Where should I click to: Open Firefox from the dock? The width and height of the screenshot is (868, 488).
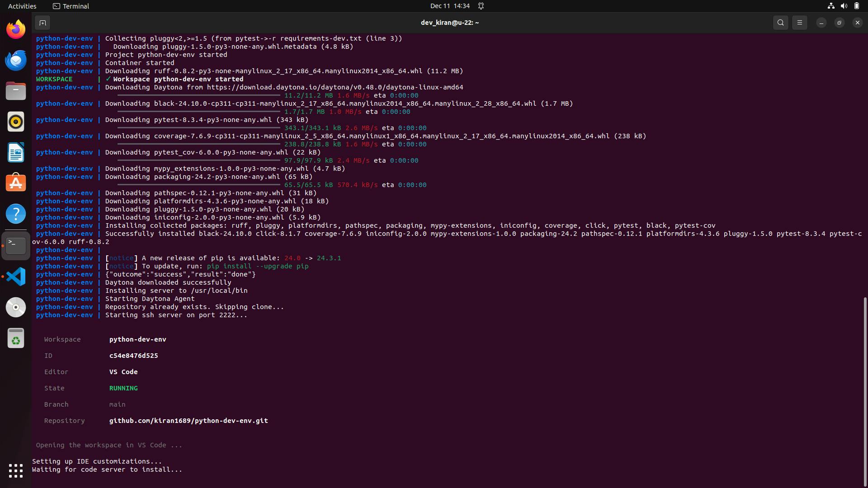coord(16,29)
